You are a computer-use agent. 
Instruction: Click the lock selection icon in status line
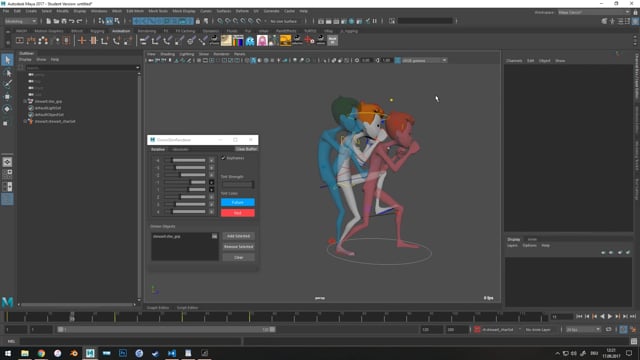pyautogui.click(x=198, y=21)
